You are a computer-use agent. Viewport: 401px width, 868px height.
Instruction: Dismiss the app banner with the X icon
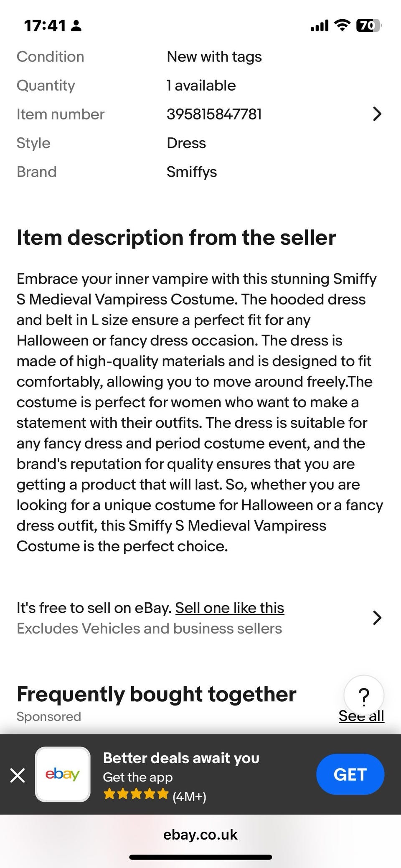tap(18, 776)
